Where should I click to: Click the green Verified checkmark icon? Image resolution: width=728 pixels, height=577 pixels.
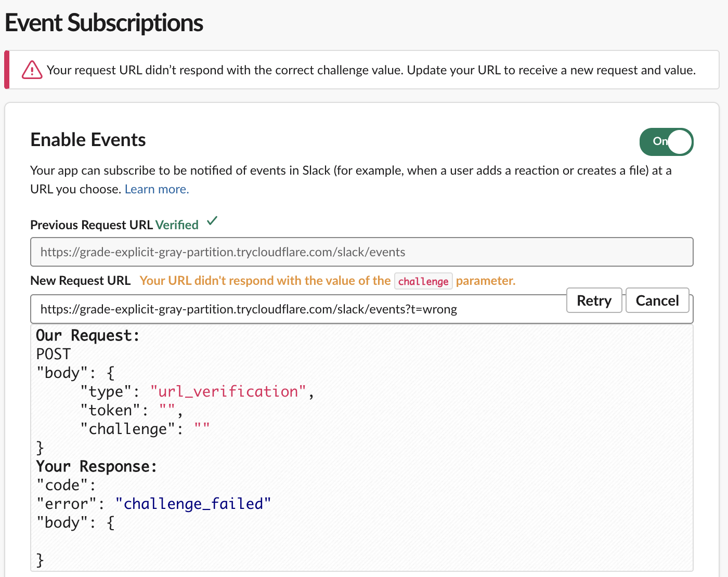click(212, 221)
